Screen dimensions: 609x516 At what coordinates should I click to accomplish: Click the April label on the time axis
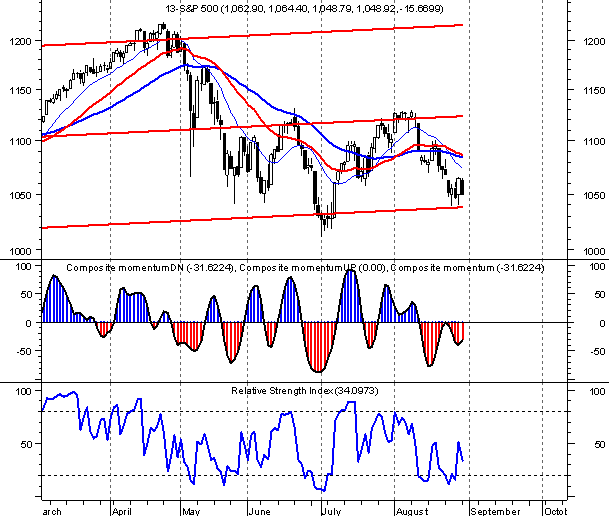point(122,511)
